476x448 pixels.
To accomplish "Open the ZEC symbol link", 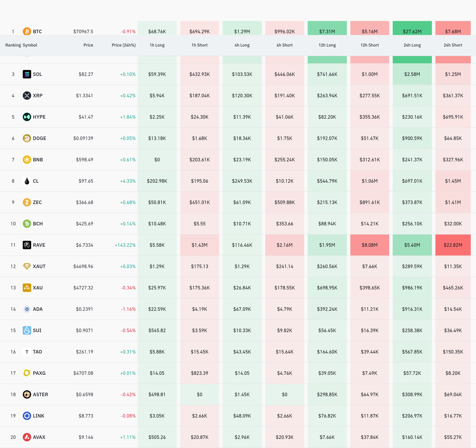I will click(37, 202).
